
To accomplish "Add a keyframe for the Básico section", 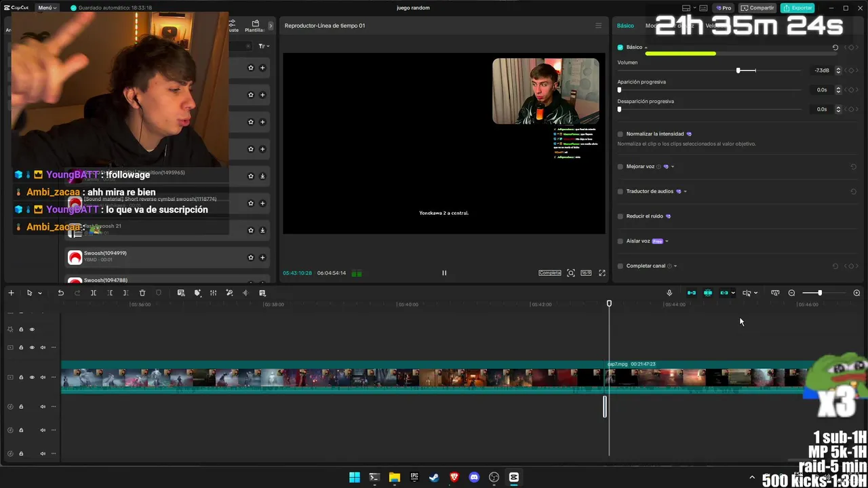I will coord(852,47).
